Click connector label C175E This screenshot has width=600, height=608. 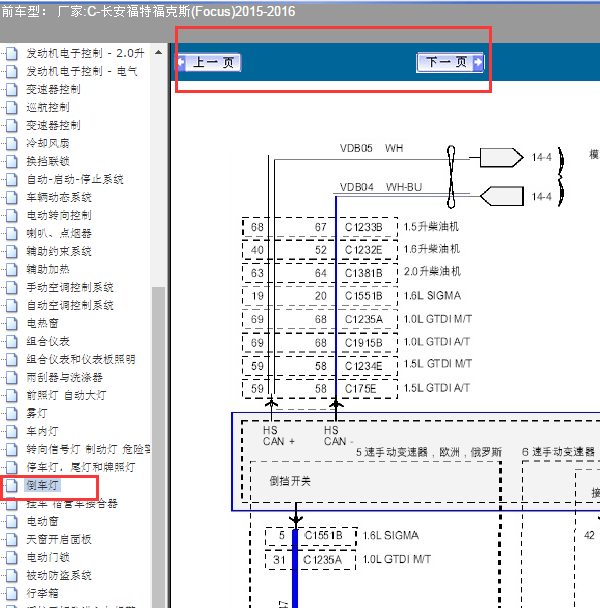point(361,389)
